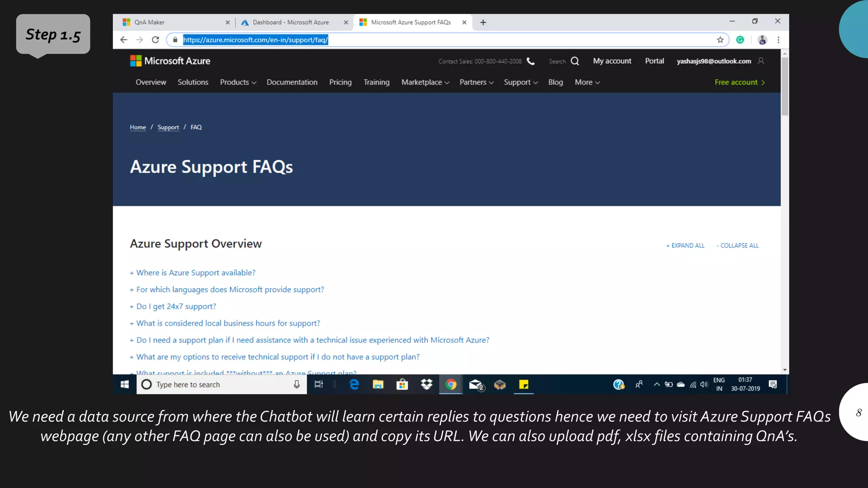This screenshot has height=488, width=868.
Task: Click the page vertical scrollbar thumb
Action: (x=785, y=86)
